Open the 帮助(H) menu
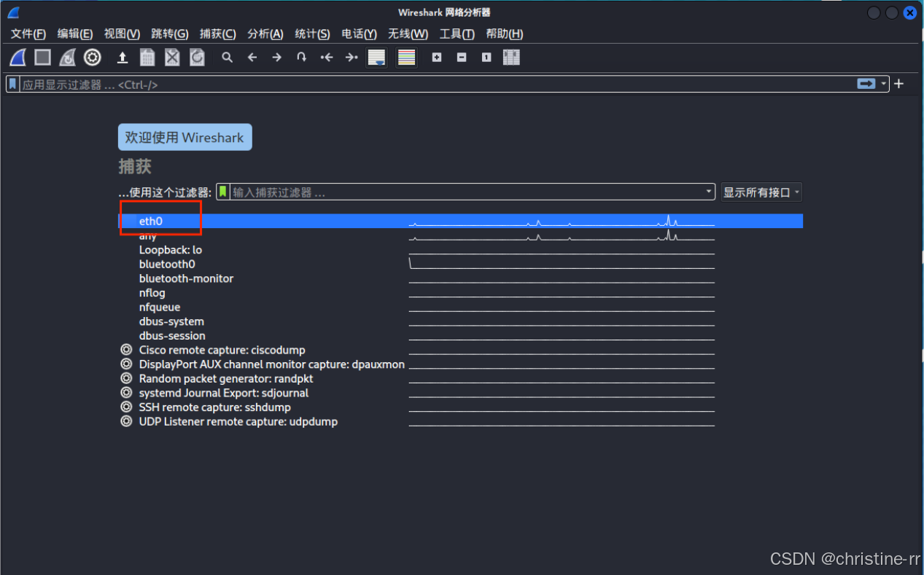Image resolution: width=924 pixels, height=575 pixels. (505, 34)
